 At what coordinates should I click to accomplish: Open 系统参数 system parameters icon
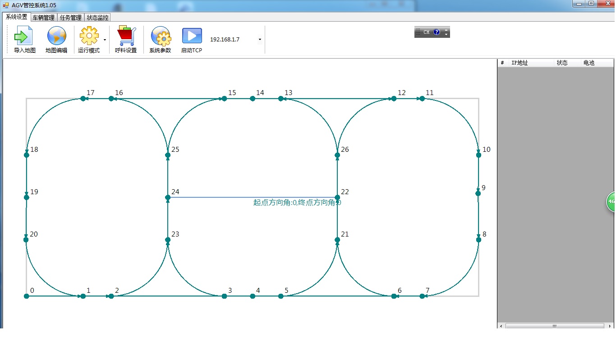(x=160, y=36)
